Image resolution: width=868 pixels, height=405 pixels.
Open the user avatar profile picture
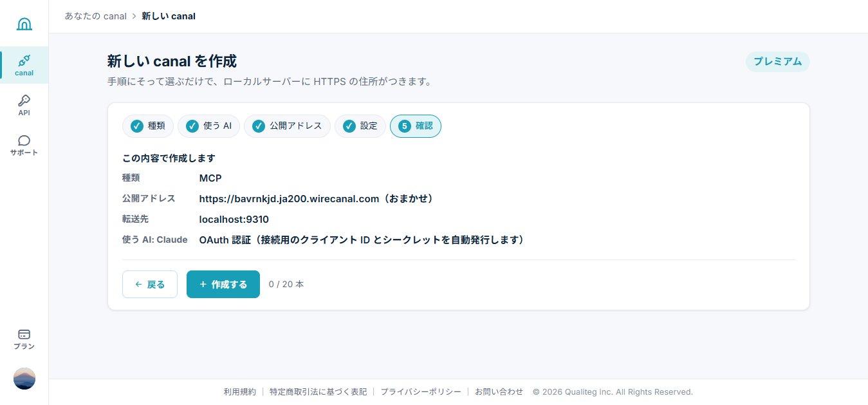coord(24,379)
